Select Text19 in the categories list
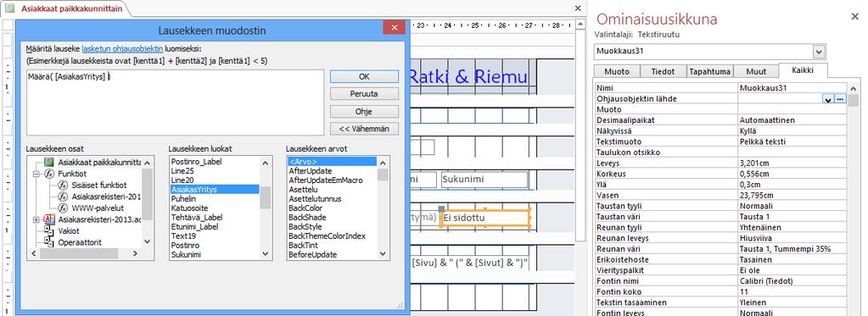Viewport: 868px width, 316px height. (215, 236)
